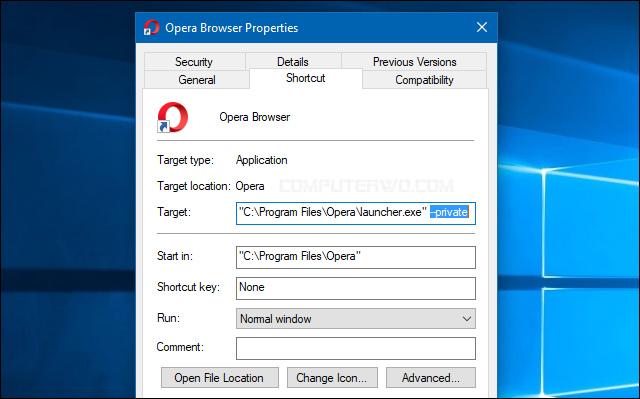
Task: Click the 'Comment:' label
Action: tap(180, 347)
